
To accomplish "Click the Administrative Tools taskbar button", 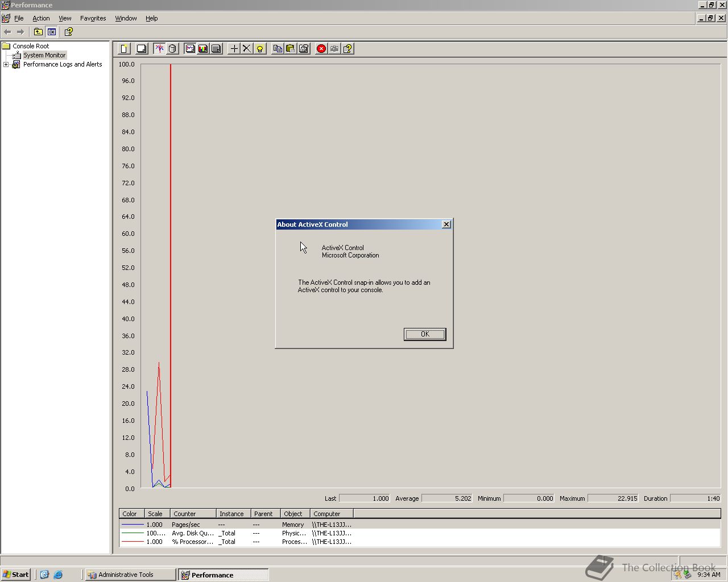I will [131, 575].
